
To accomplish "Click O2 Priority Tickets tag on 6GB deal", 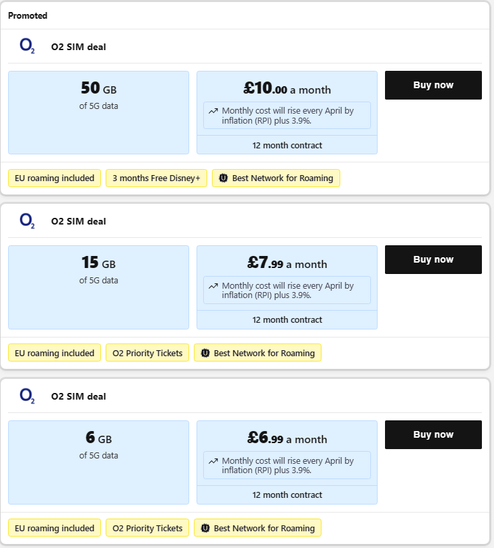I will (x=147, y=528).
